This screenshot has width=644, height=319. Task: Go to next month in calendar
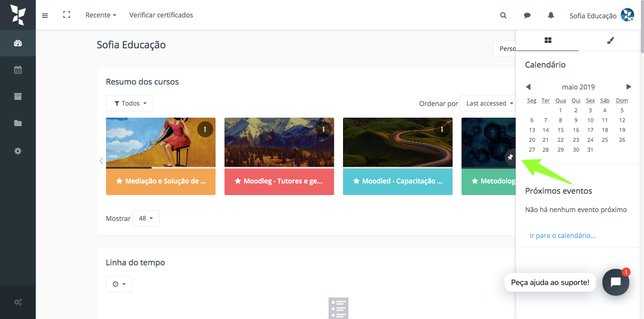pos(629,87)
